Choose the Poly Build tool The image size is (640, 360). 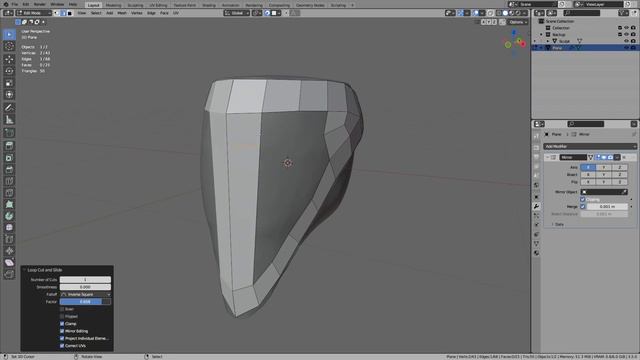click(9, 205)
